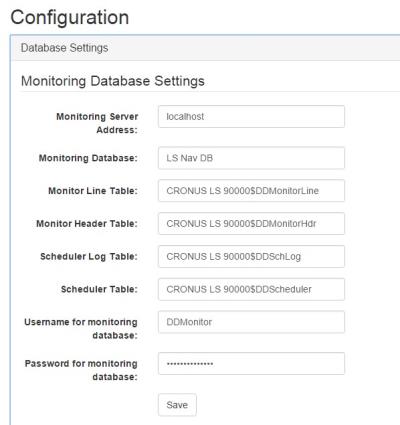Select the Scheduler Log Table input

point(251,256)
